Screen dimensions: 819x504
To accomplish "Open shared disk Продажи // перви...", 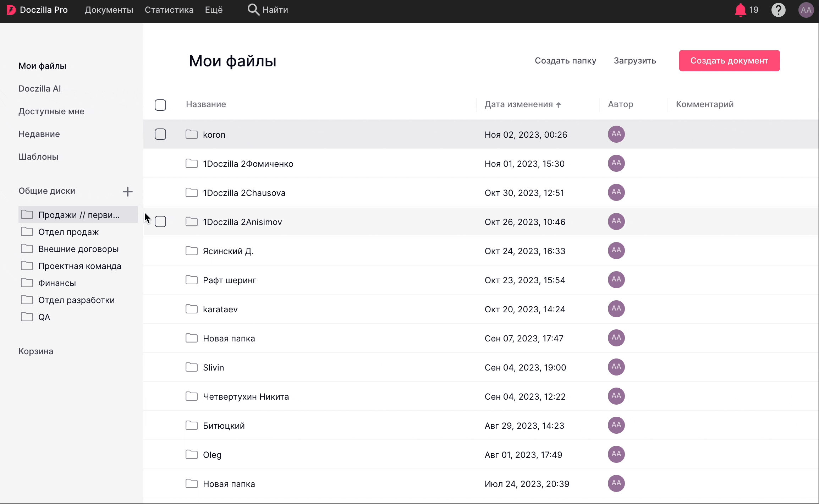I will (78, 214).
